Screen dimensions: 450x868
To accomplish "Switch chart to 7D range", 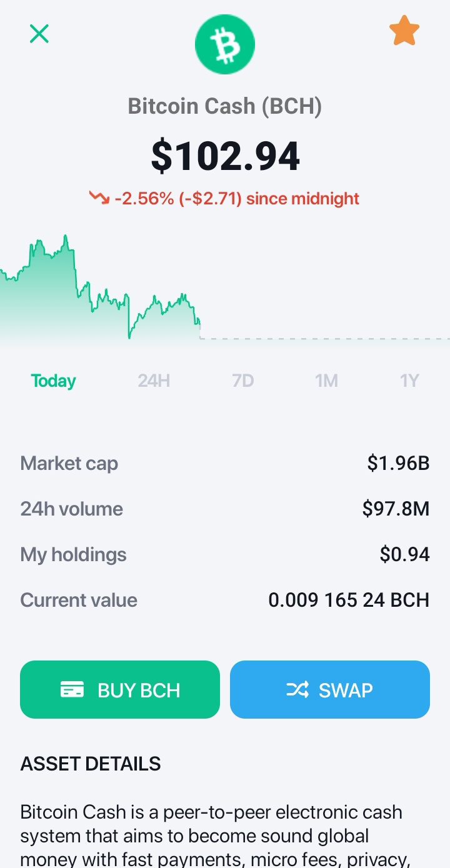I will tap(243, 381).
